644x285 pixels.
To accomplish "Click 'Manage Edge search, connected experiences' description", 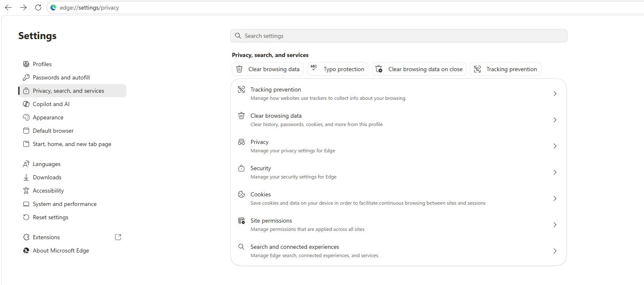I will coord(314,255).
